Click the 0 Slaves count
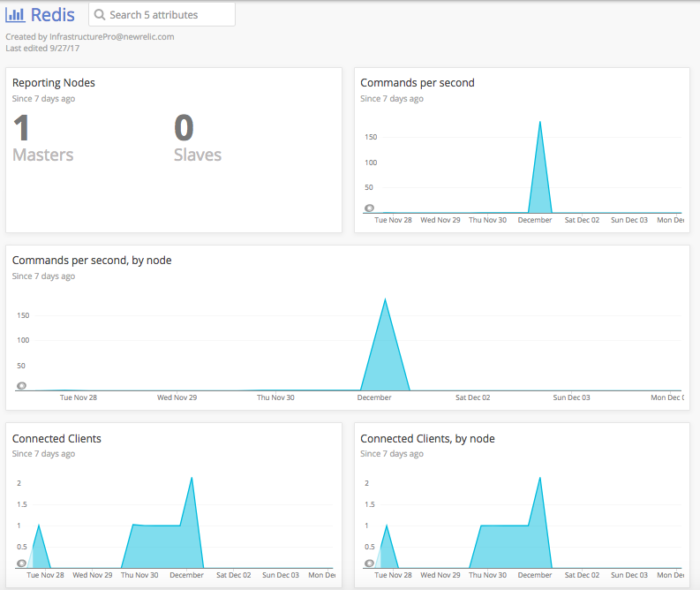This screenshot has height=590, width=700. pyautogui.click(x=184, y=128)
